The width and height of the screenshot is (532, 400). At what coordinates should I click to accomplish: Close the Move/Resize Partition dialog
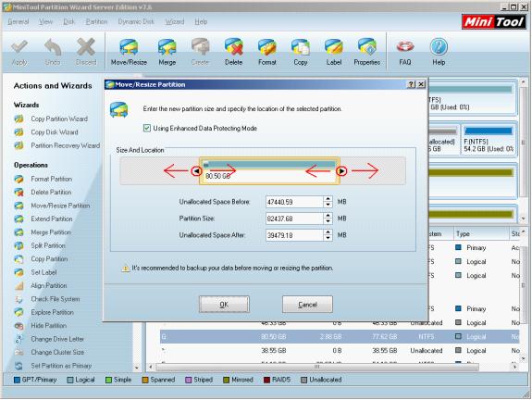click(x=421, y=84)
